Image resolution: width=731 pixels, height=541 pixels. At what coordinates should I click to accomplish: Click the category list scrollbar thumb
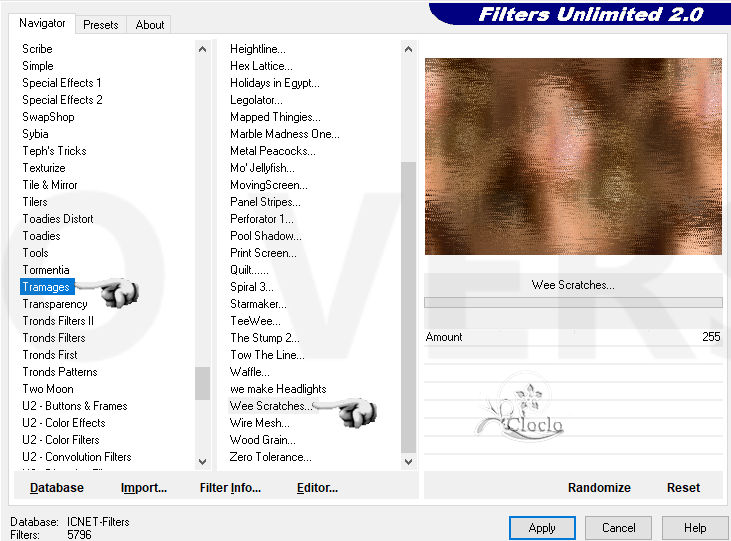click(202, 383)
